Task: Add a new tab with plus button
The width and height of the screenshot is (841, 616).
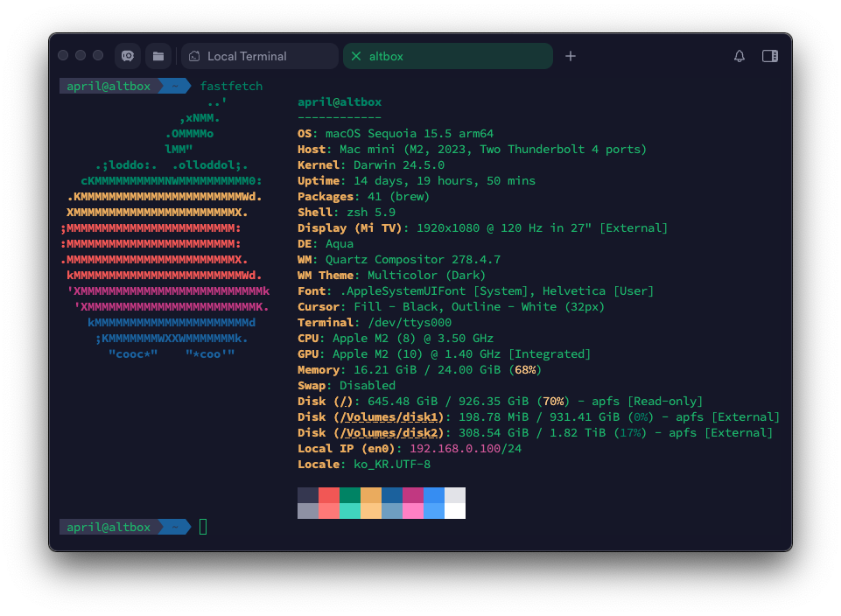Action: tap(571, 56)
